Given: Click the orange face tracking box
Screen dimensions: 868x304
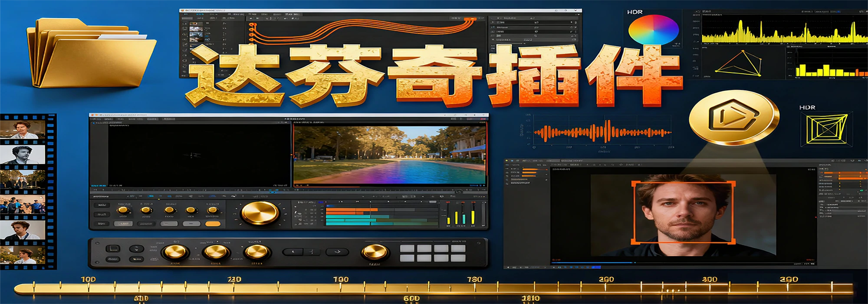Looking at the screenshot, I should click(x=683, y=212).
